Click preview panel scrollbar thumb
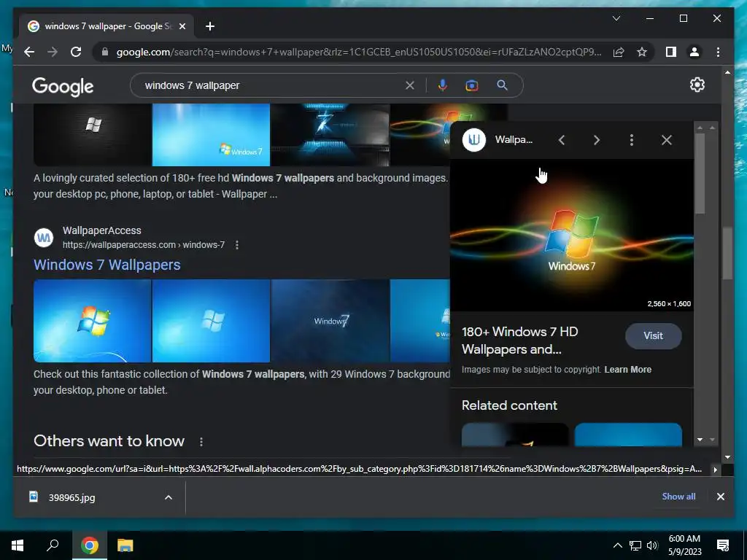The width and height of the screenshot is (747, 560). click(700, 174)
